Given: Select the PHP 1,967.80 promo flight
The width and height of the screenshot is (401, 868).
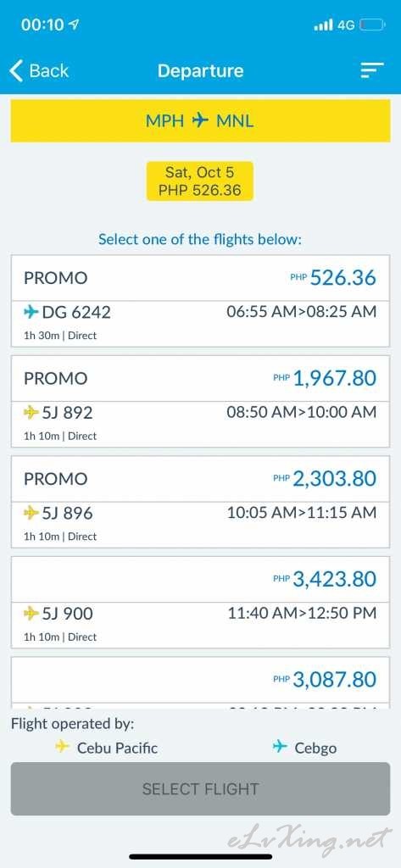Looking at the screenshot, I should pos(200,402).
